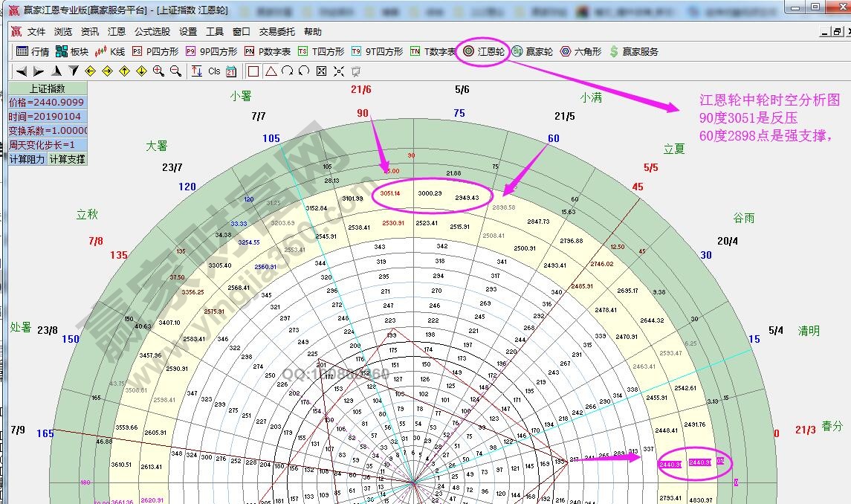Click the zoom out magnifier icon
This screenshot has width=851, height=504.
coord(175,71)
